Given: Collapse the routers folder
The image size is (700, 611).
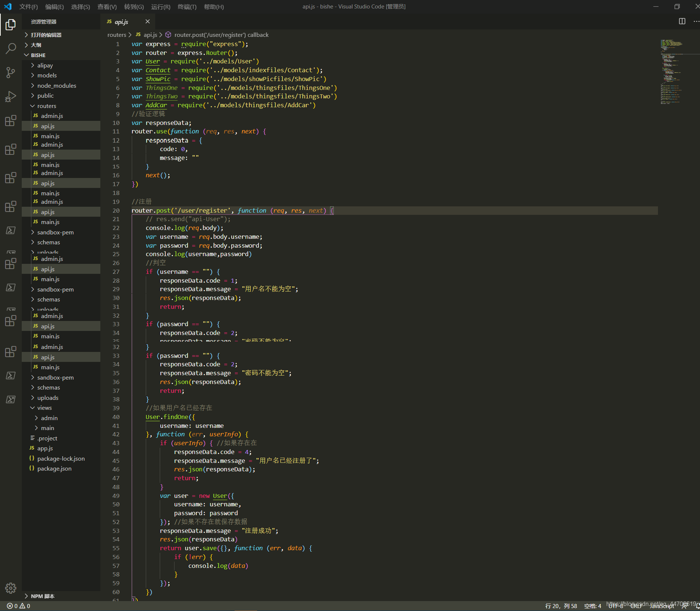Looking at the screenshot, I should [x=61, y=106].
